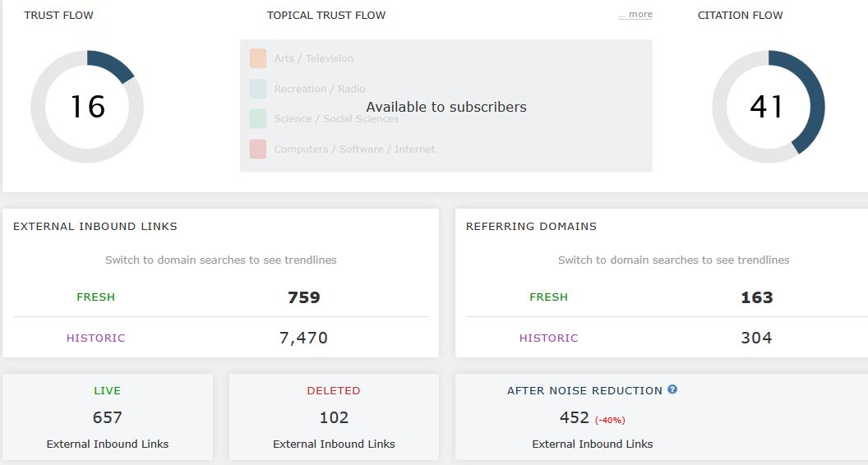Click the red Computers / Software / Internet swatch
Image resolution: width=868 pixels, height=465 pixels.
coord(258,149)
